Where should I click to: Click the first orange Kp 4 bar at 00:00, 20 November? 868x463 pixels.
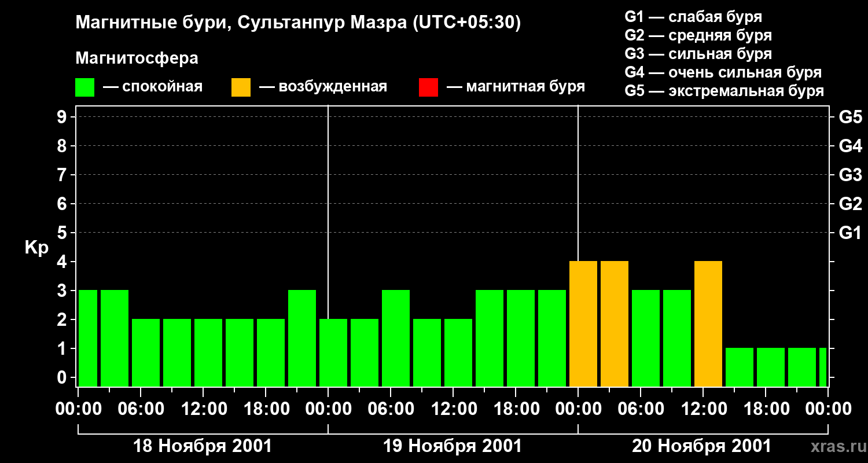tap(583, 324)
